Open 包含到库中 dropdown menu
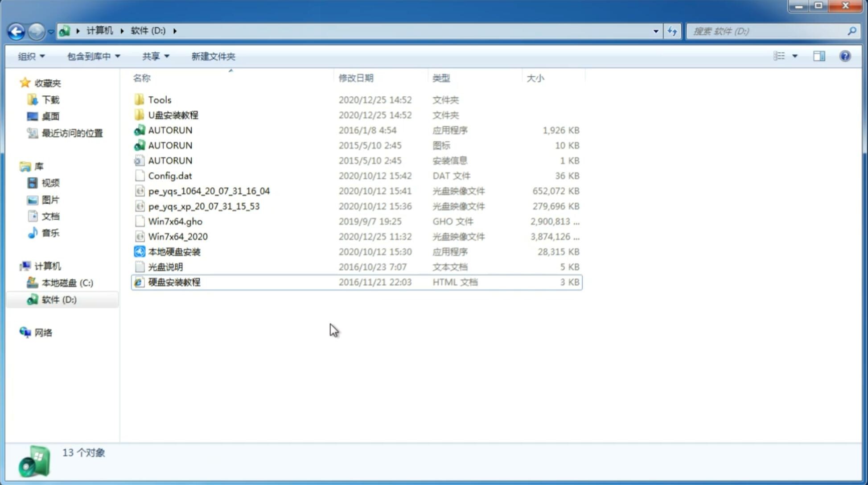The height and width of the screenshot is (485, 868). [x=92, y=56]
